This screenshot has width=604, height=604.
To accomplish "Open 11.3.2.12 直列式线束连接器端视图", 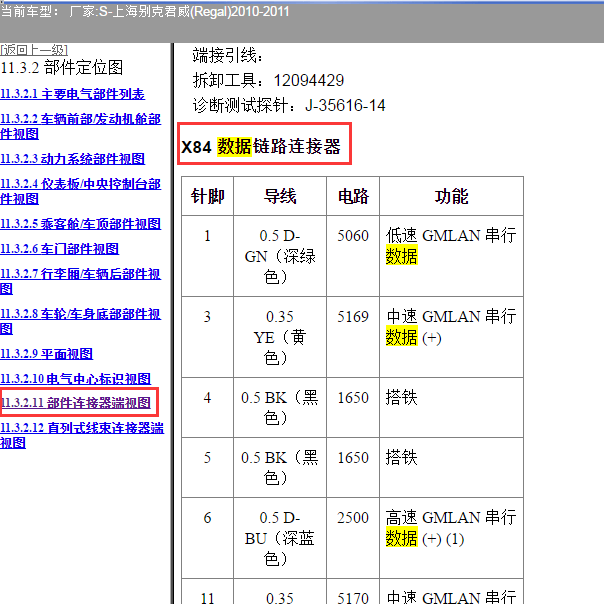I will 82,435.
